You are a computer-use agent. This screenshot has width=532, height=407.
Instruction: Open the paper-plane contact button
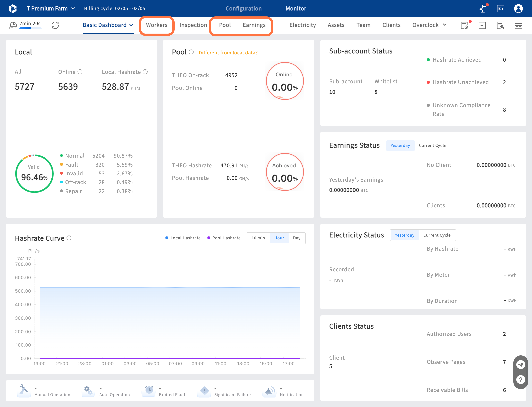(521, 364)
